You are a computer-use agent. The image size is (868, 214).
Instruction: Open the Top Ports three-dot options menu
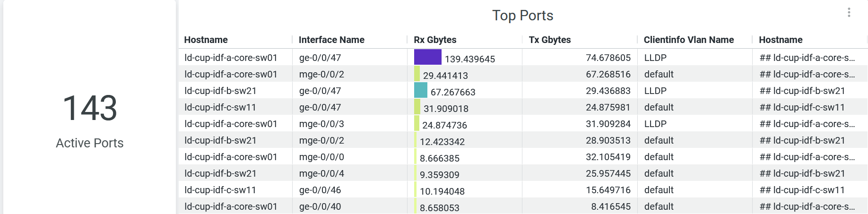pos(849,13)
